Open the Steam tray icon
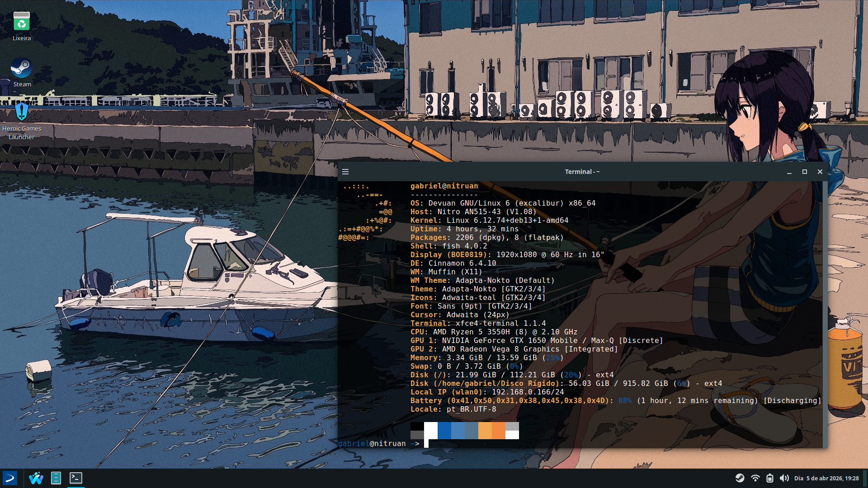Viewport: 868px width, 488px height. coord(740,478)
